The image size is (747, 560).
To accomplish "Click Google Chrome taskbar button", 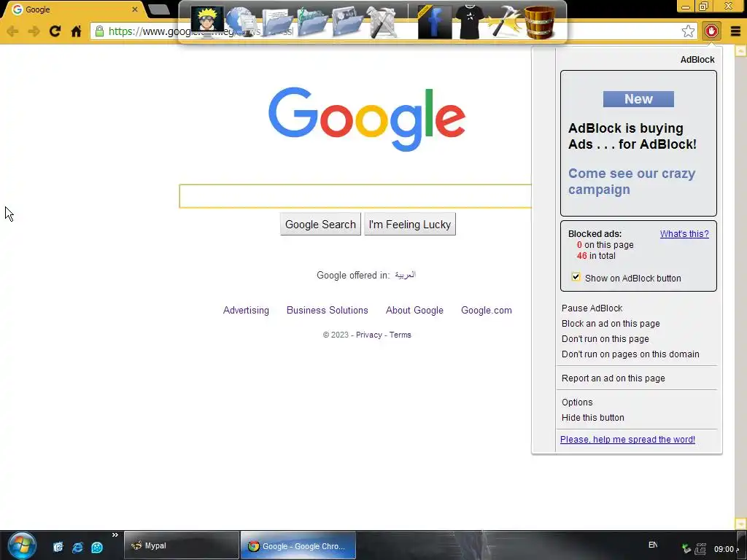I will [298, 545].
